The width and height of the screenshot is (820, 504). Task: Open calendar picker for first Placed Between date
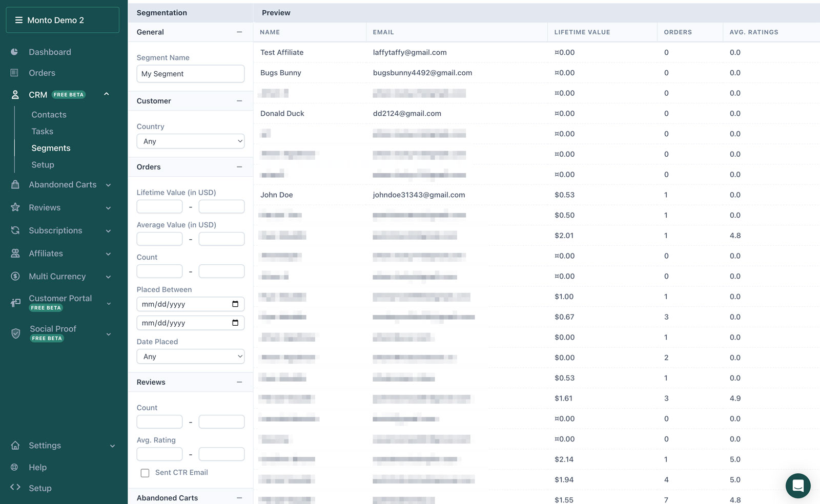click(x=235, y=304)
